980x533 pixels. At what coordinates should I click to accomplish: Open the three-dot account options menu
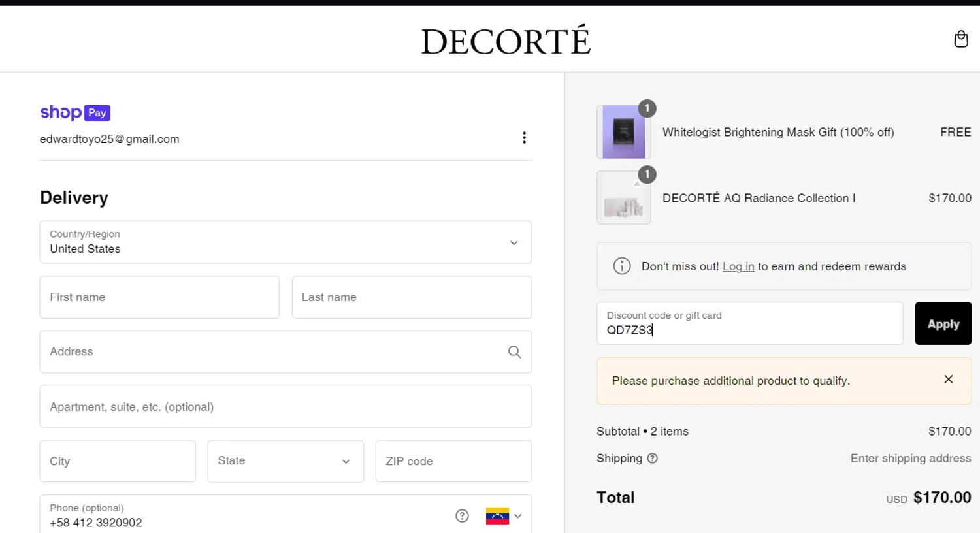click(524, 137)
